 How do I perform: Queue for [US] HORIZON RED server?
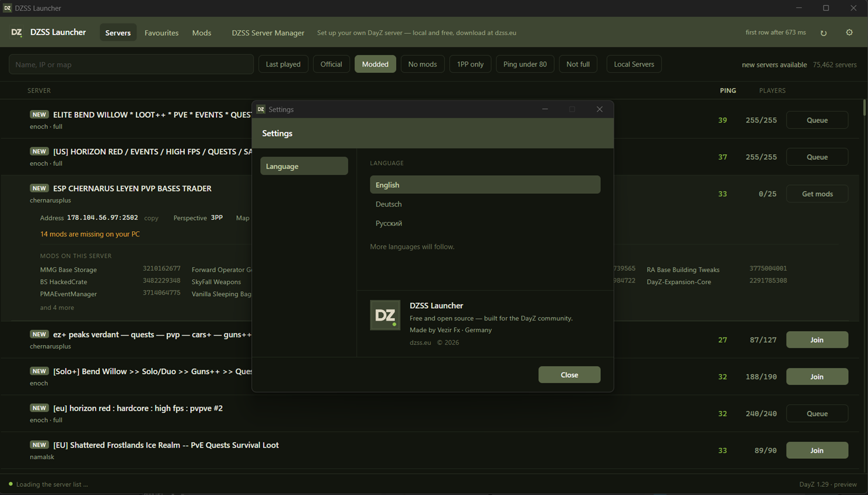(x=817, y=156)
